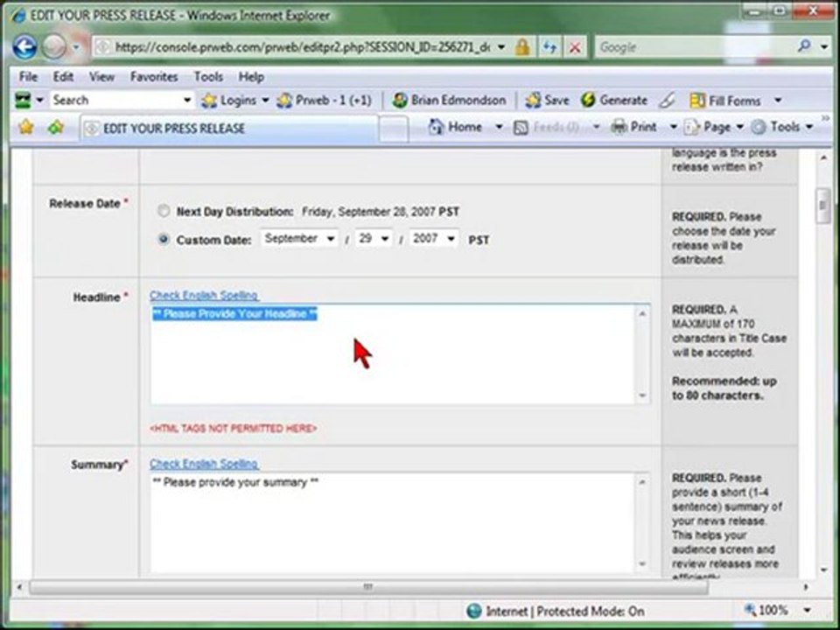Open the Edit menu
This screenshot has width=840, height=630.
coord(63,77)
